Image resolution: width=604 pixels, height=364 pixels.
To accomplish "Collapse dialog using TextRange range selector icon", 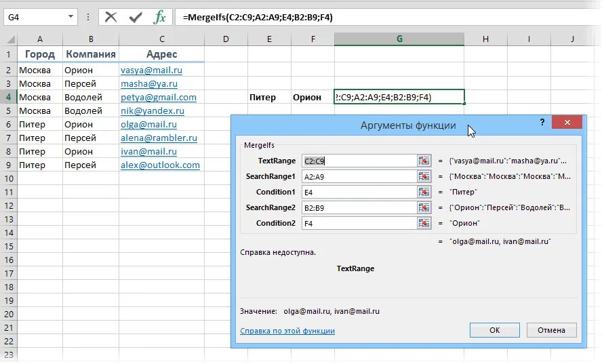I will click(x=424, y=161).
